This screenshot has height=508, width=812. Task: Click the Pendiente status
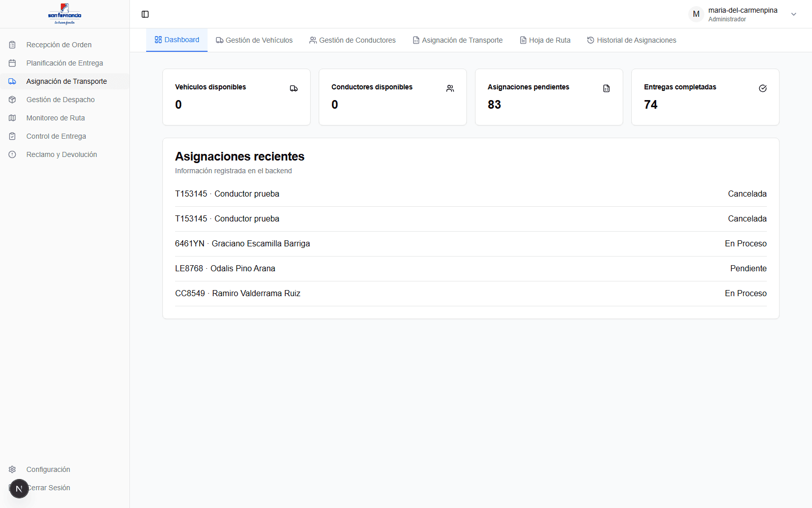pos(748,269)
